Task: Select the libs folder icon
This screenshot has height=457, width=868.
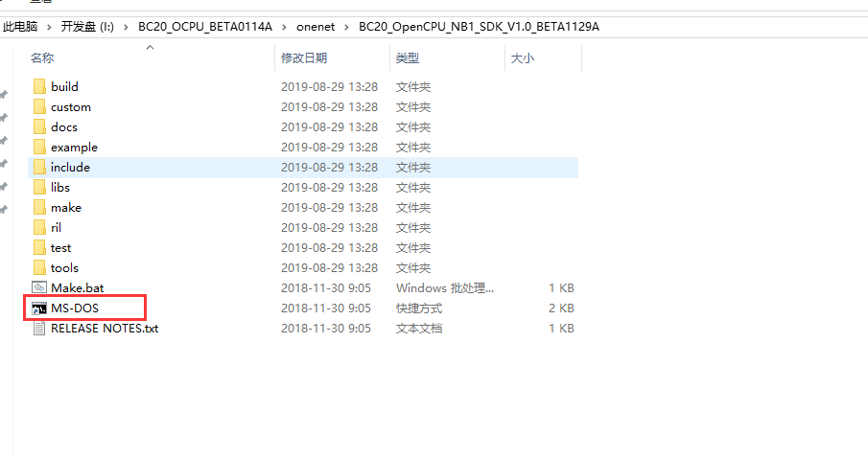Action: point(39,187)
